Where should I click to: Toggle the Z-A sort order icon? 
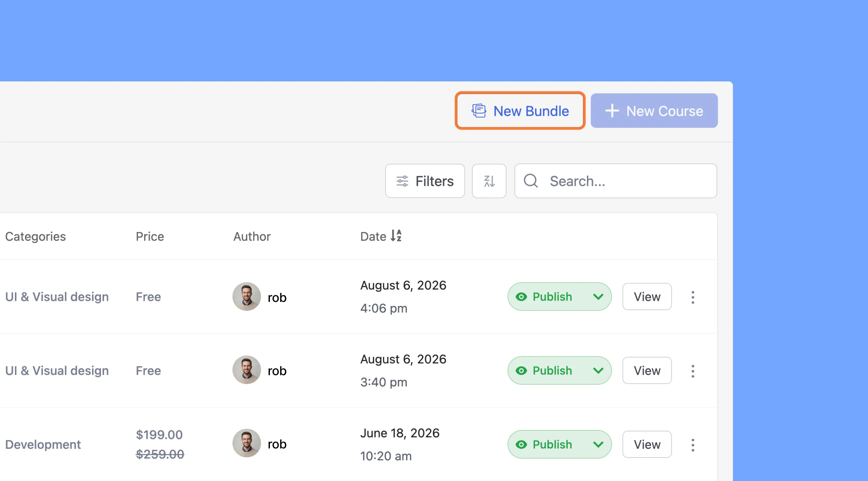489,181
